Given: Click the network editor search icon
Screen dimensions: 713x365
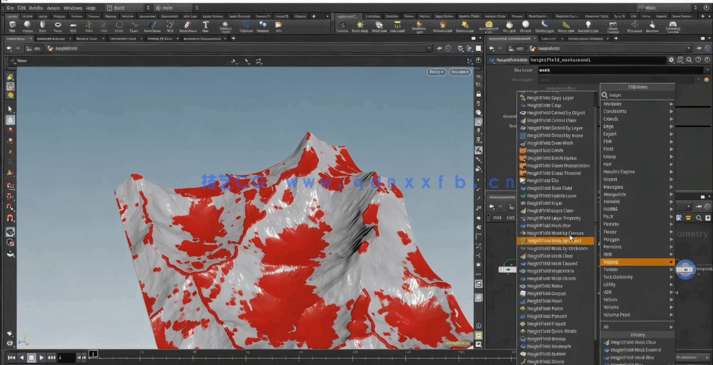Looking at the screenshot, I should coord(698,218).
